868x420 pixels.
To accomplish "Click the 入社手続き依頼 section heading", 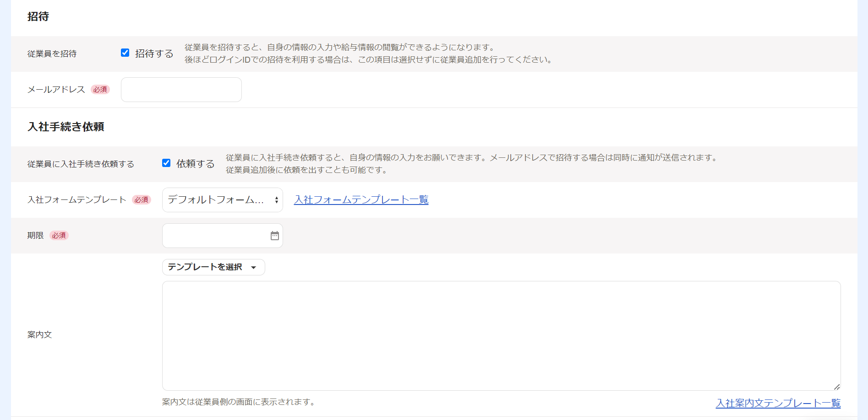I will pyautogui.click(x=66, y=127).
